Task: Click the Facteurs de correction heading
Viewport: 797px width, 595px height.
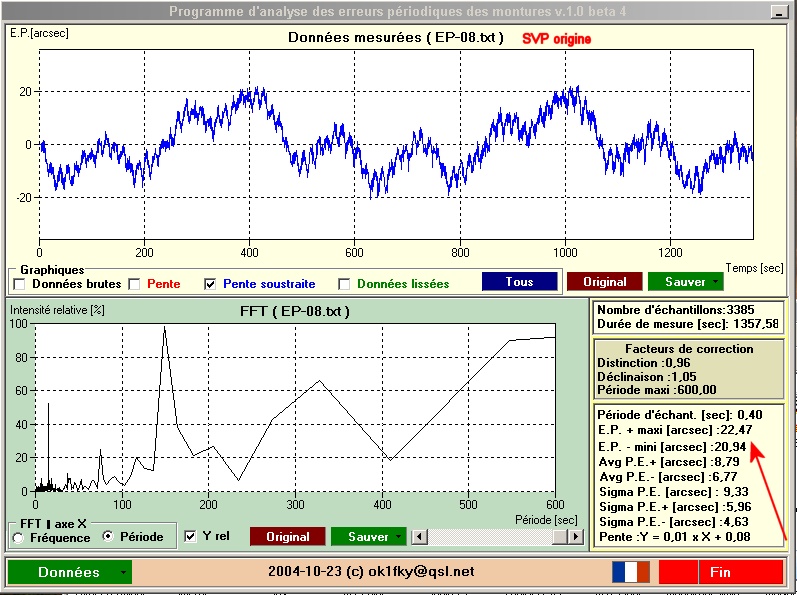Action: 689,349
